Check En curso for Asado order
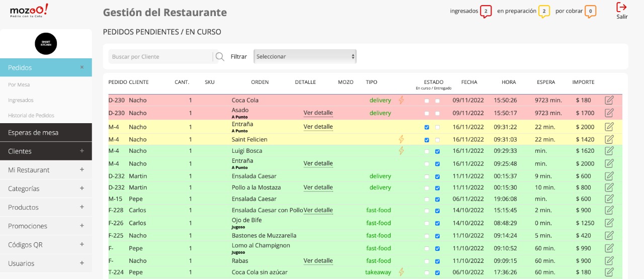Viewport: 644px width, 279px height. (x=427, y=114)
